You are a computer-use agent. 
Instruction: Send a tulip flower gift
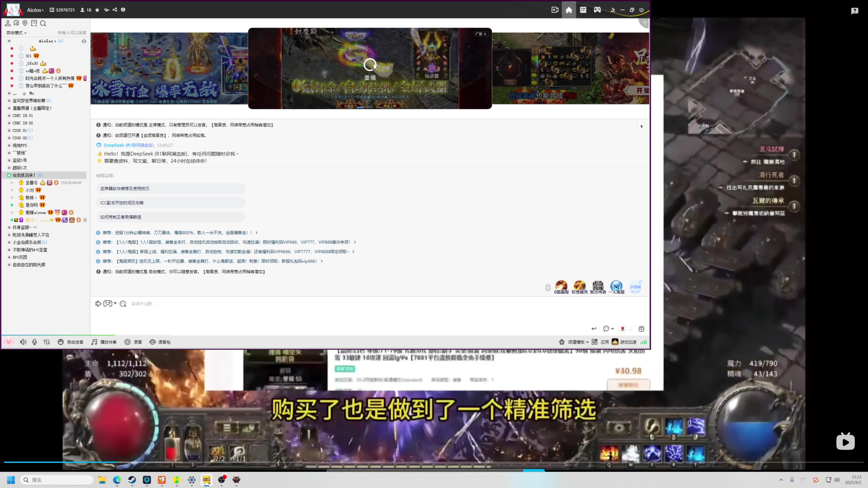(623, 329)
